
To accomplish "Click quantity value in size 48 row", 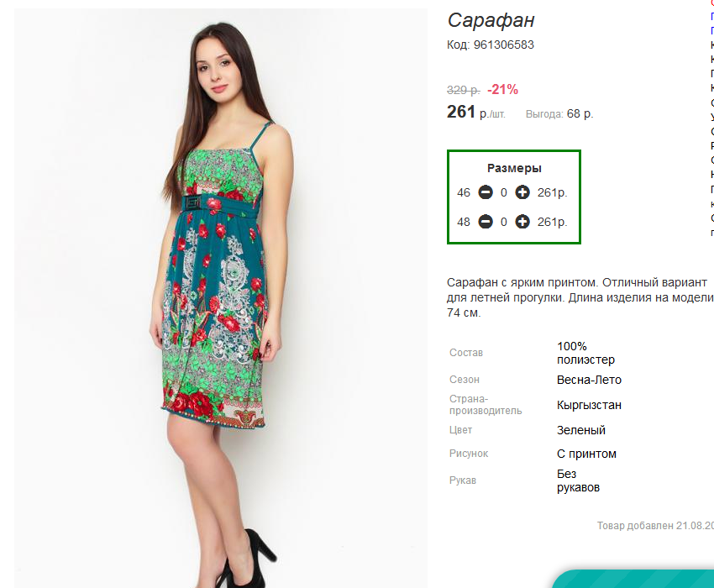I will tap(504, 222).
